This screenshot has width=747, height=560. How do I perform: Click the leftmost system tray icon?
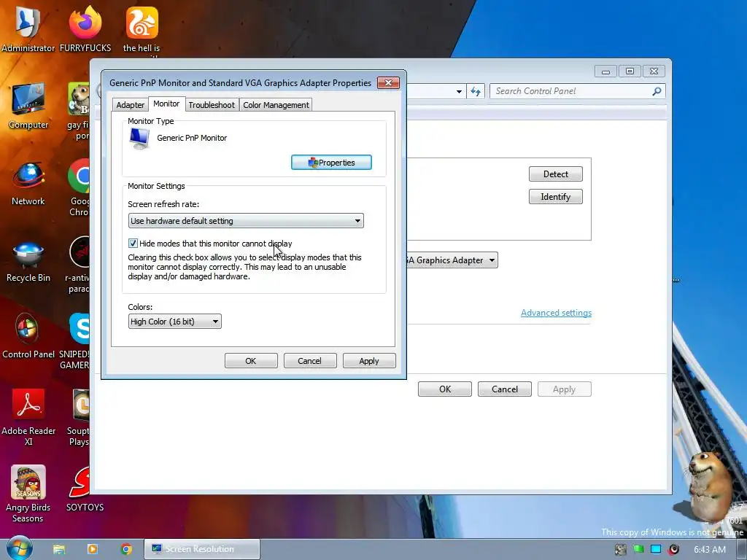click(621, 549)
